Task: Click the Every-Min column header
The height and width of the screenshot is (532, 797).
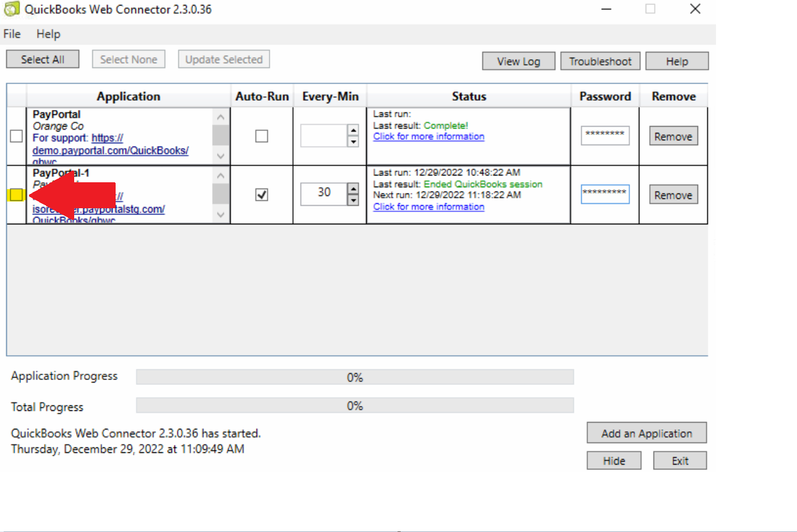Action: [x=330, y=96]
